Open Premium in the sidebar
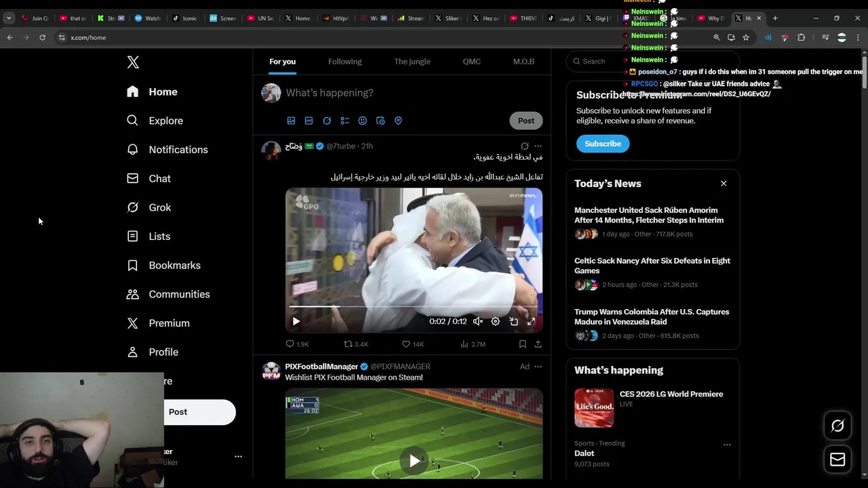Image resolution: width=868 pixels, height=488 pixels. (158, 323)
